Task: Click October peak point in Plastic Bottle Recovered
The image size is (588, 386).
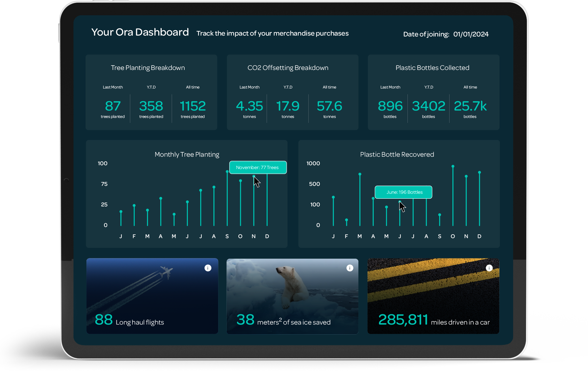Action: click(453, 166)
